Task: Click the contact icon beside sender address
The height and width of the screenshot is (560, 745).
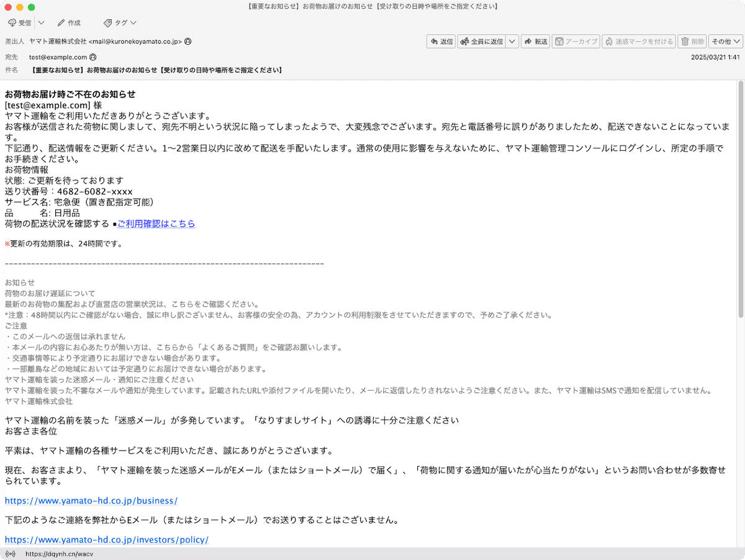Action: 187,42
